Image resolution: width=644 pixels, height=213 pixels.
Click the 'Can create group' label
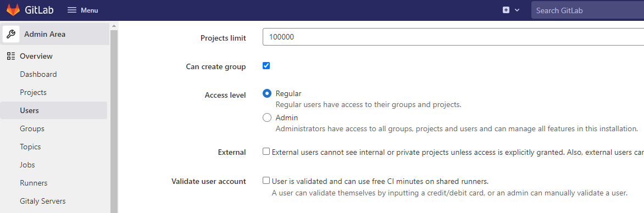pyautogui.click(x=215, y=66)
